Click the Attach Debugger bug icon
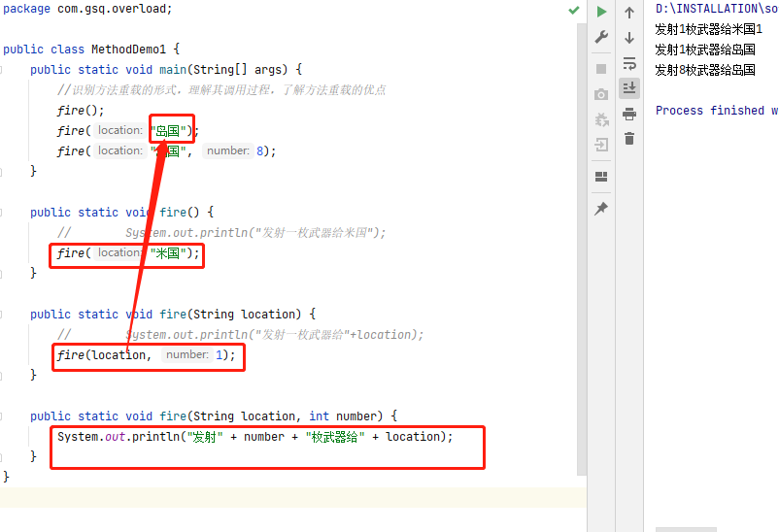 (x=601, y=119)
